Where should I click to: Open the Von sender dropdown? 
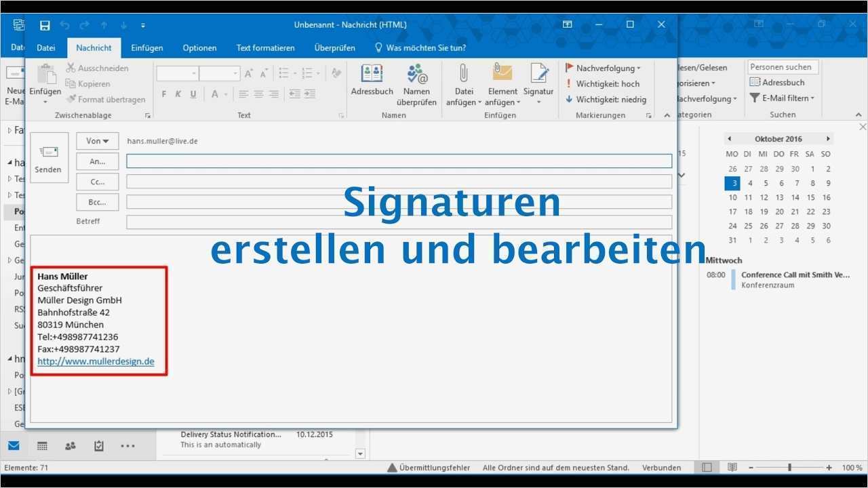pos(96,141)
